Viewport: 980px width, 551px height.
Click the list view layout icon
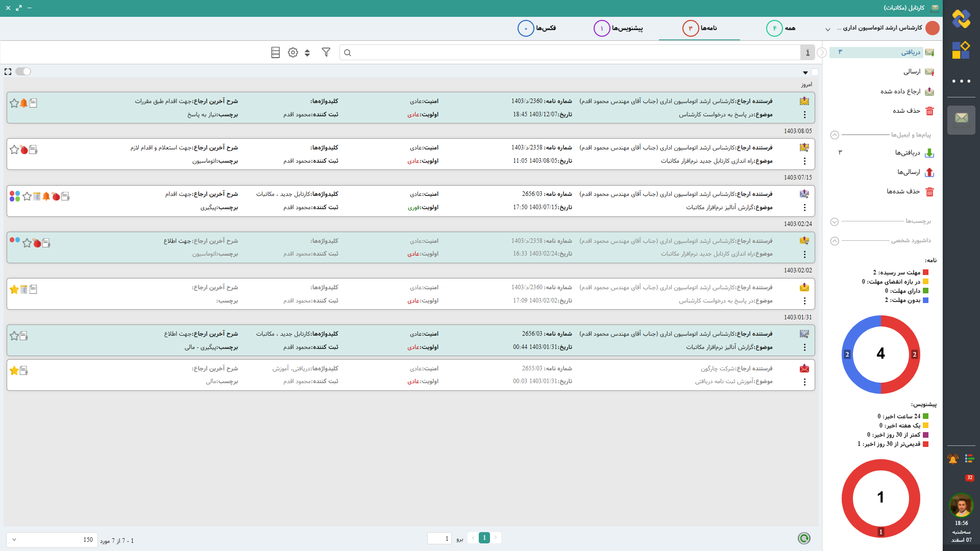tap(275, 53)
